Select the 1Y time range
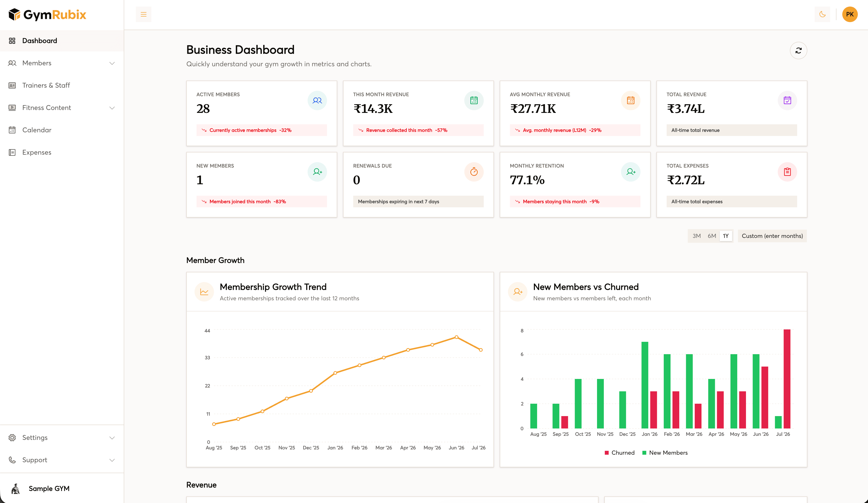The image size is (868, 503). click(x=726, y=236)
